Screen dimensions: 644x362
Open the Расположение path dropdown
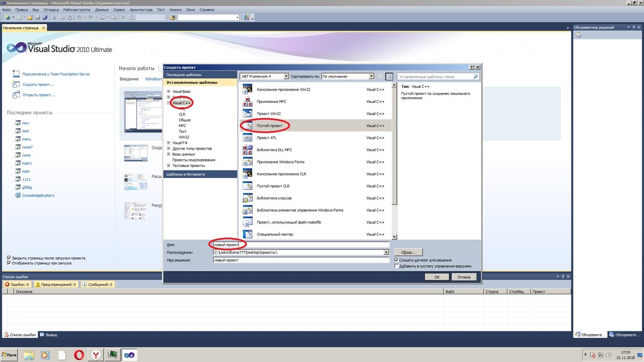point(386,252)
